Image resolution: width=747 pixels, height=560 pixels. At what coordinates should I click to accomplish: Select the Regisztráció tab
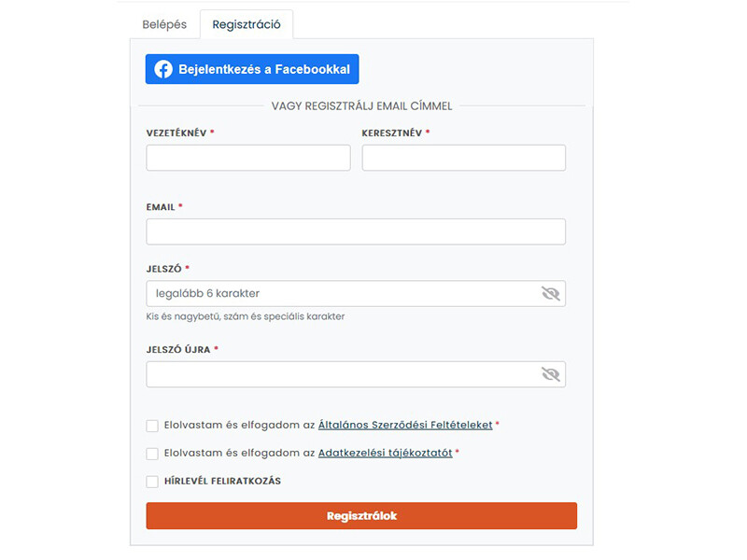pyautogui.click(x=247, y=24)
